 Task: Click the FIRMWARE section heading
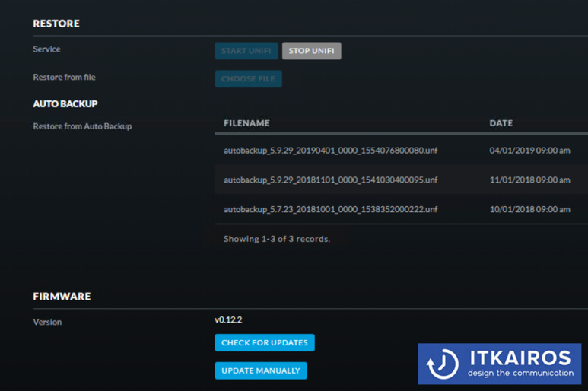point(62,297)
